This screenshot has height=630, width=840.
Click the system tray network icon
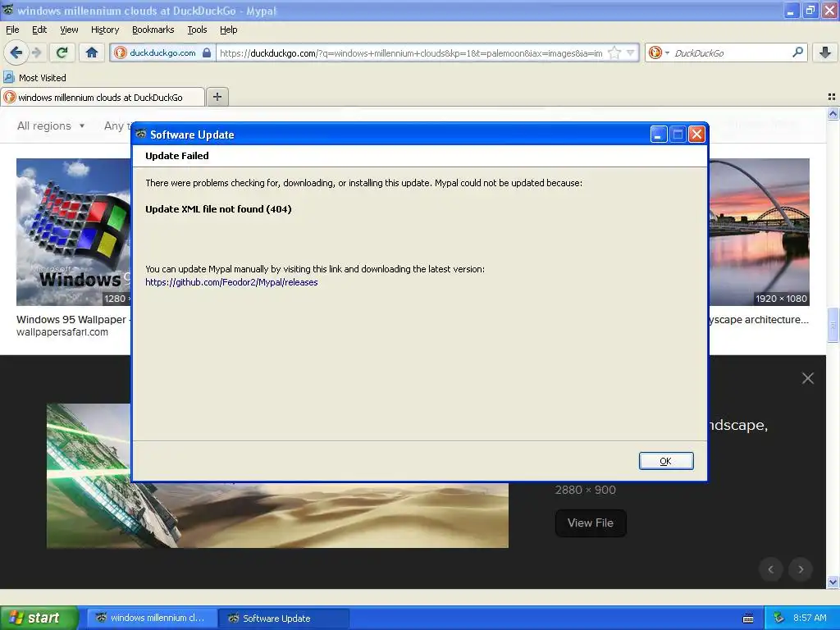click(x=778, y=618)
